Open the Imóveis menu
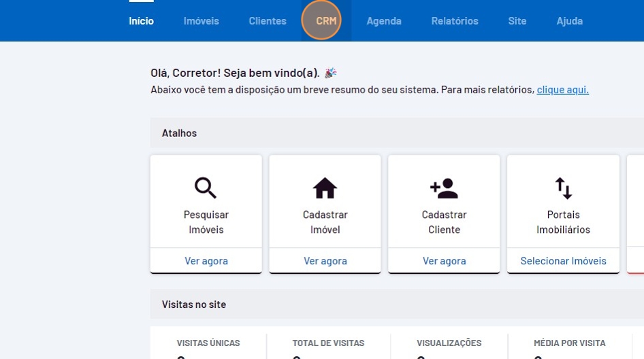This screenshot has height=359, width=644. [x=202, y=21]
